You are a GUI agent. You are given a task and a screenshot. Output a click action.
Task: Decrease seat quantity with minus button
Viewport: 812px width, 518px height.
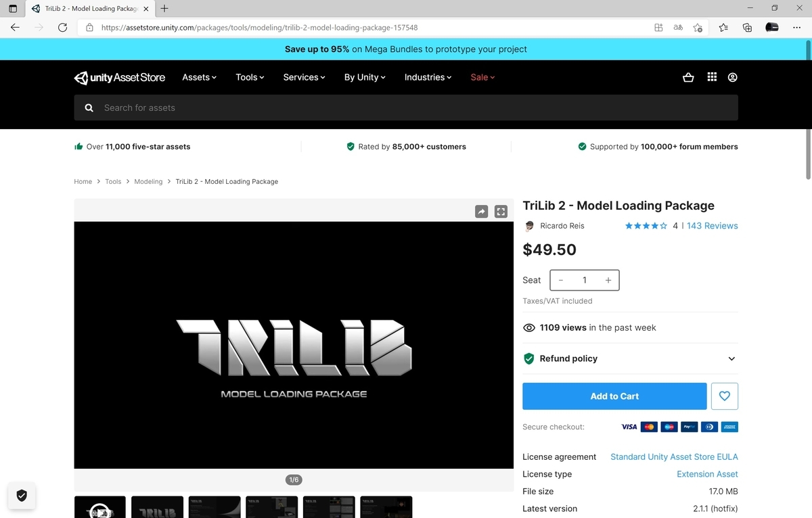561,280
